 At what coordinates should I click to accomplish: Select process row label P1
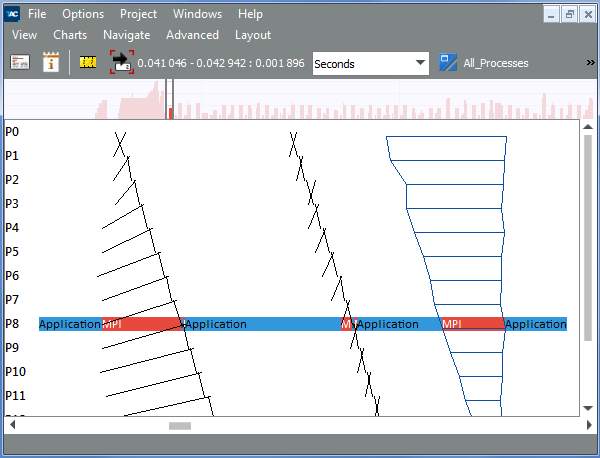coord(12,156)
